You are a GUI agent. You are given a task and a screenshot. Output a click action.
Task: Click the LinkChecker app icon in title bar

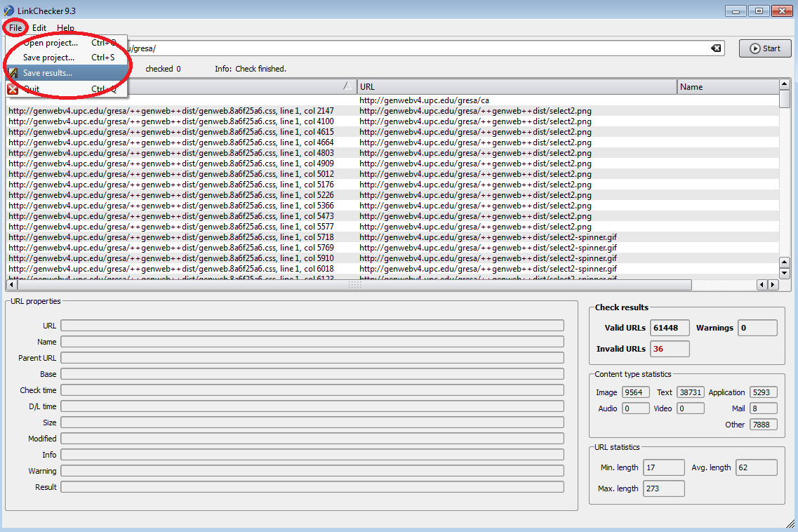8,11
